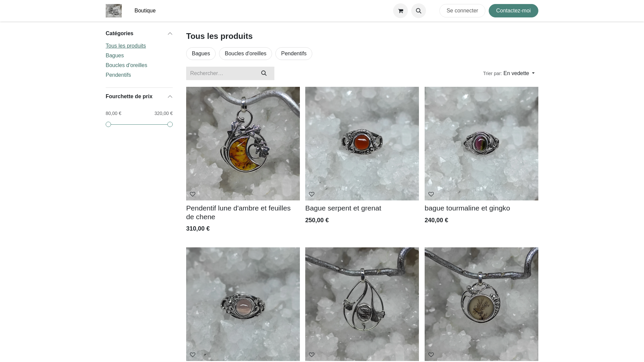This screenshot has height=362, width=644.
Task: Click the Se connecter button
Action: click(462, 11)
